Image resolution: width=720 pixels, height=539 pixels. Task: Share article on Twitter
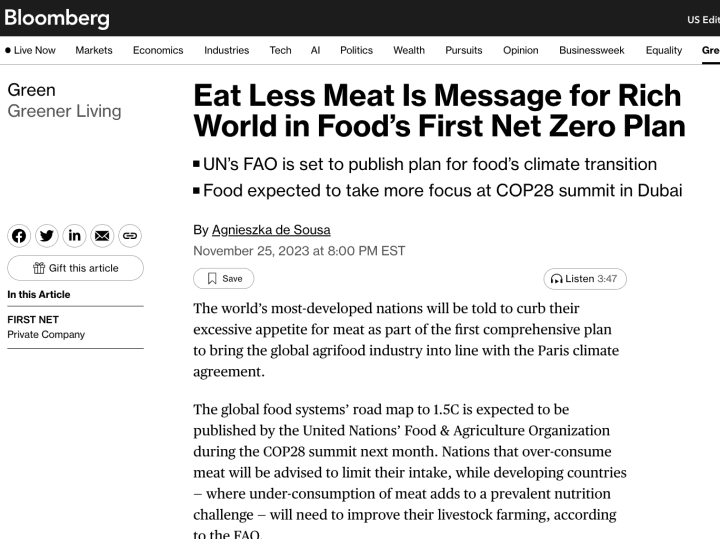[47, 236]
